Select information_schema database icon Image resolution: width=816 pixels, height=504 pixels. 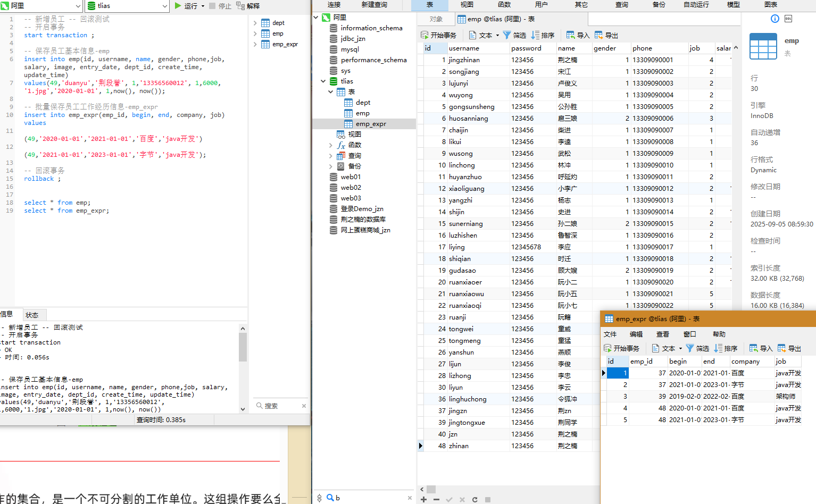click(x=334, y=28)
